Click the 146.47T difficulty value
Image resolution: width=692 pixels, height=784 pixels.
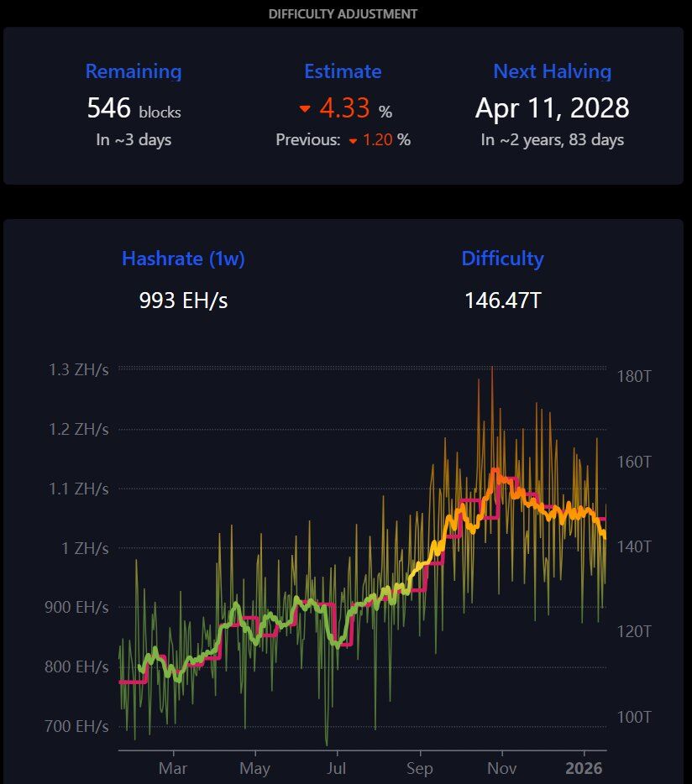tap(502, 300)
